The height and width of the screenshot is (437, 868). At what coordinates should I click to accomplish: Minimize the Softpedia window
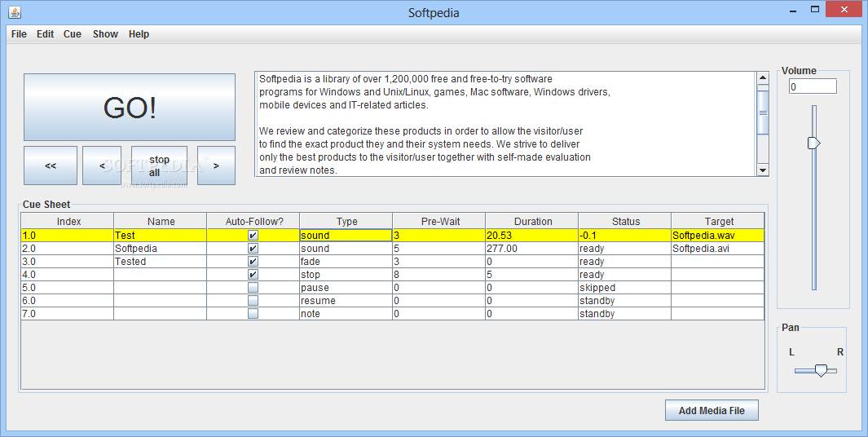(x=793, y=10)
